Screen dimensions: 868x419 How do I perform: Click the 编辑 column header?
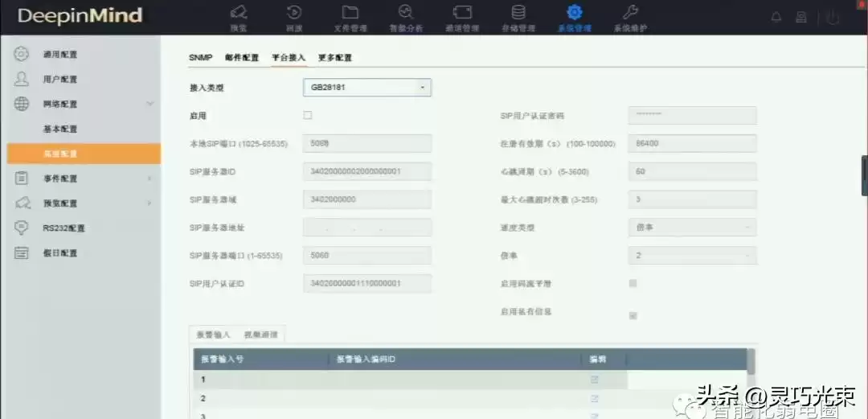tap(604, 359)
